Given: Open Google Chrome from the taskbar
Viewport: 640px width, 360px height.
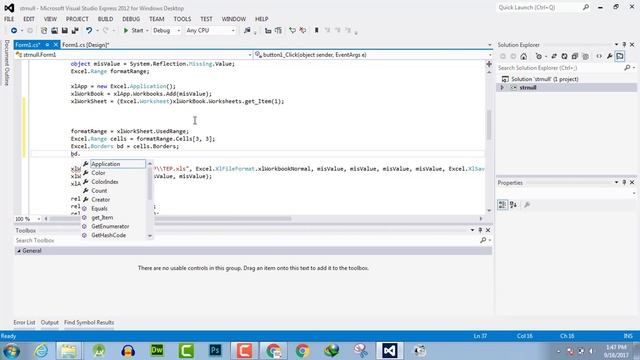Looking at the screenshot, I should [302, 351].
